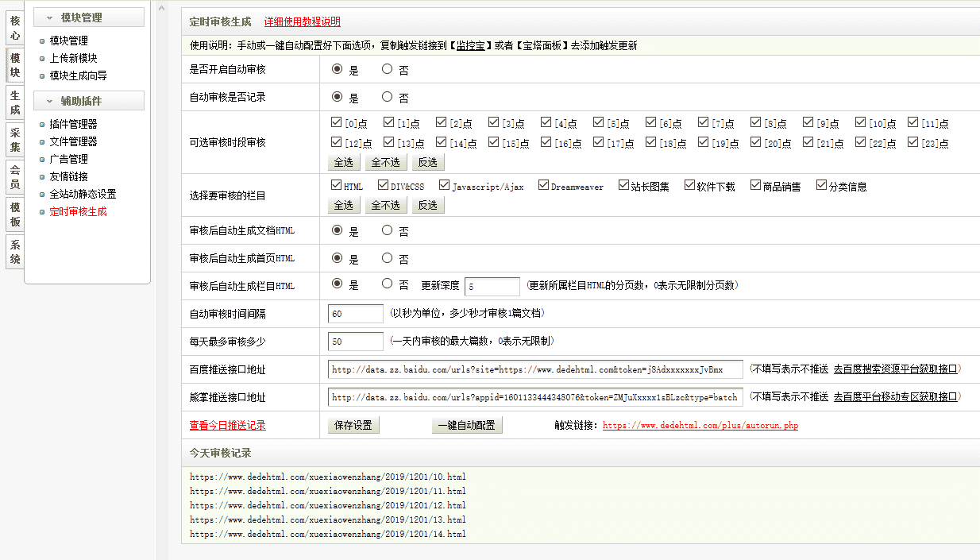Click 全不选 under the column checkboxes
The width and height of the screenshot is (980, 560).
coord(385,205)
